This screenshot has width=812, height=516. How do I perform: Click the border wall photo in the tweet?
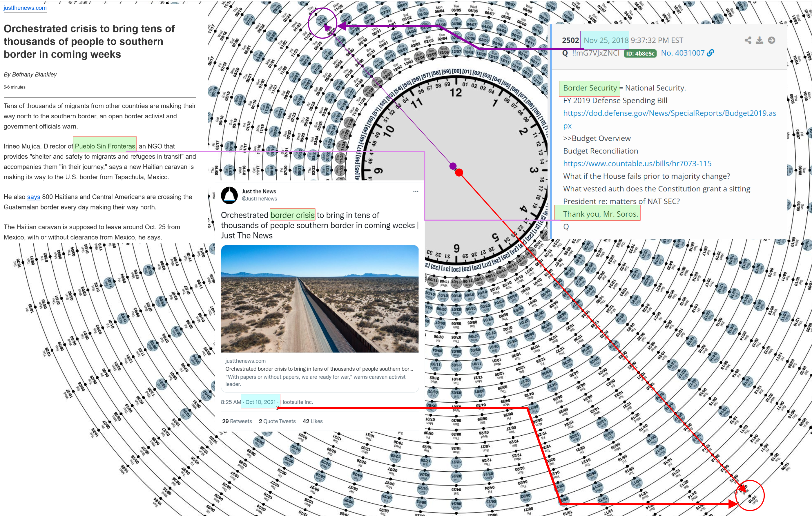tap(320, 299)
